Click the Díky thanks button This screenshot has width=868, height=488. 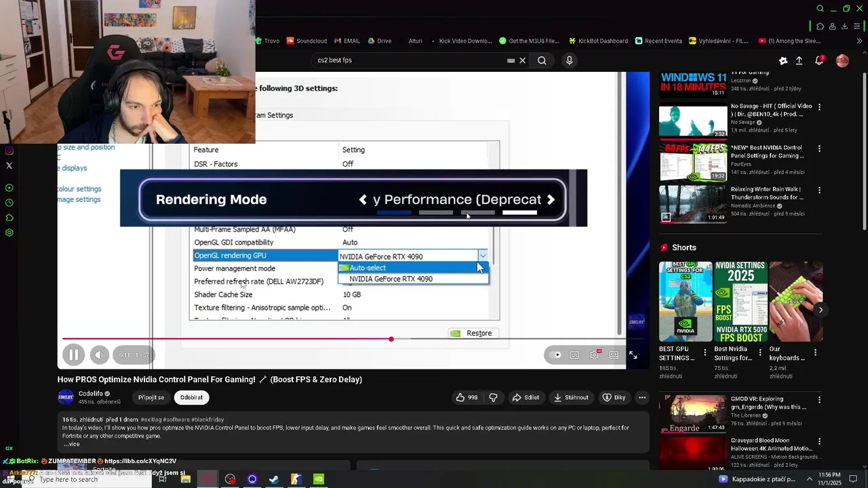614,398
